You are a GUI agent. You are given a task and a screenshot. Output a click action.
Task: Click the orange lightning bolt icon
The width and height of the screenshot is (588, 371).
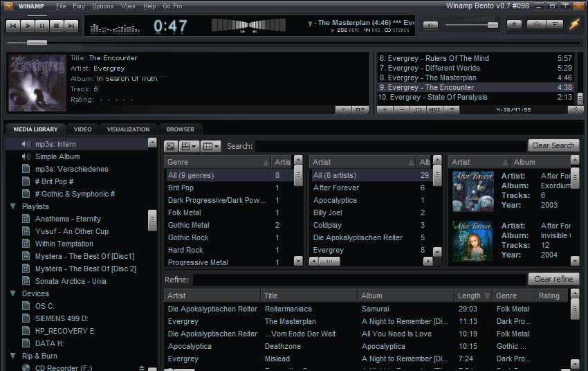[x=574, y=24]
